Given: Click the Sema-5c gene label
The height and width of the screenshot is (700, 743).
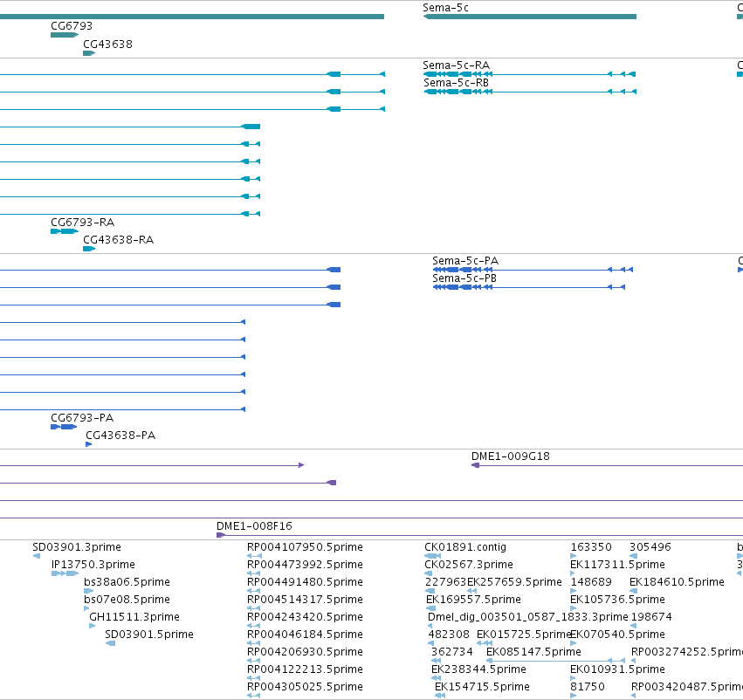Looking at the screenshot, I should (445, 8).
